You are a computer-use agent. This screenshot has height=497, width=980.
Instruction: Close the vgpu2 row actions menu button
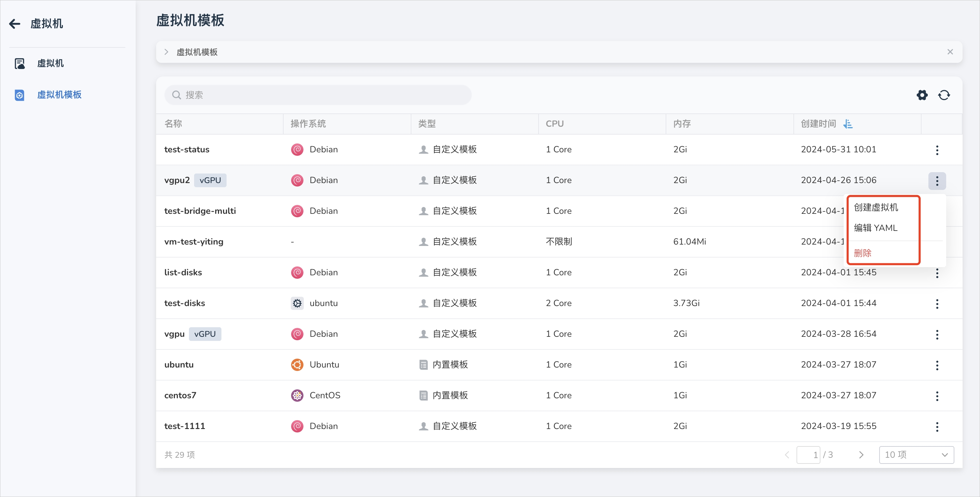point(937,181)
